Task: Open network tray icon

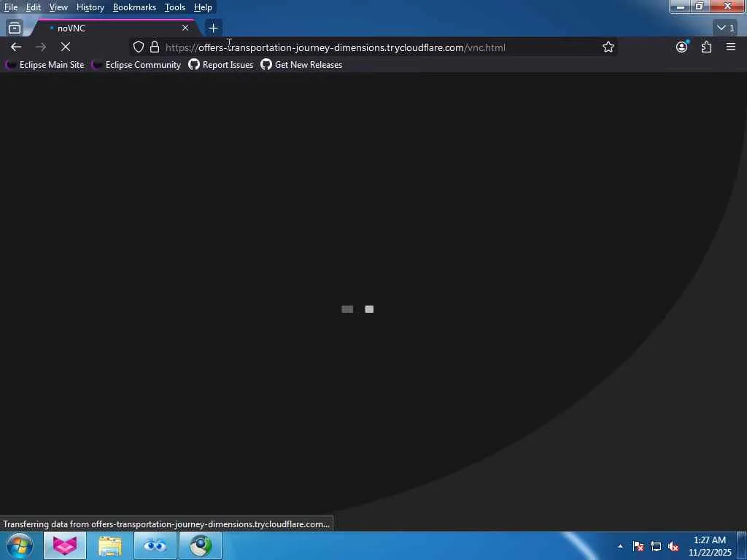Action: [656, 546]
